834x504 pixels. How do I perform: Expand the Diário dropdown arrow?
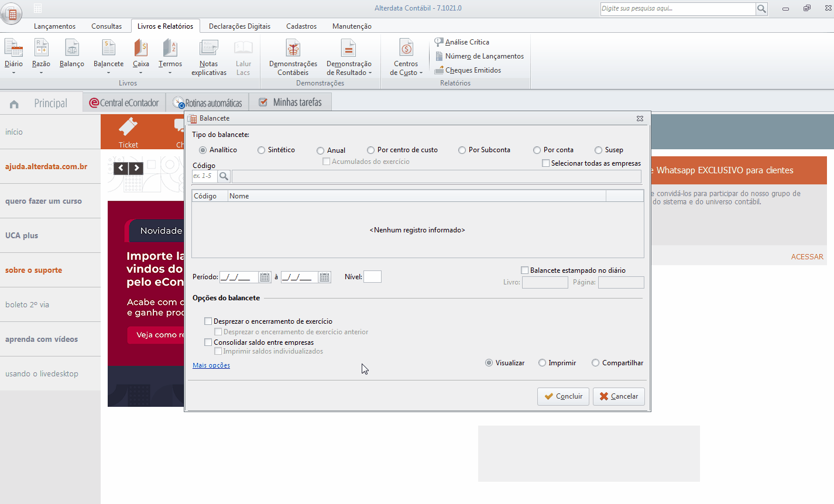click(x=13, y=73)
